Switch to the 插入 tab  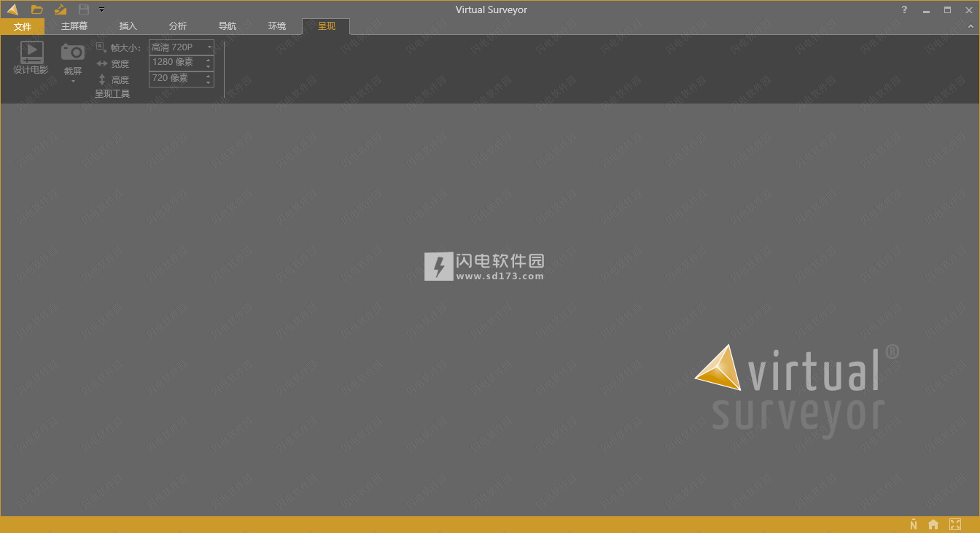tap(128, 26)
